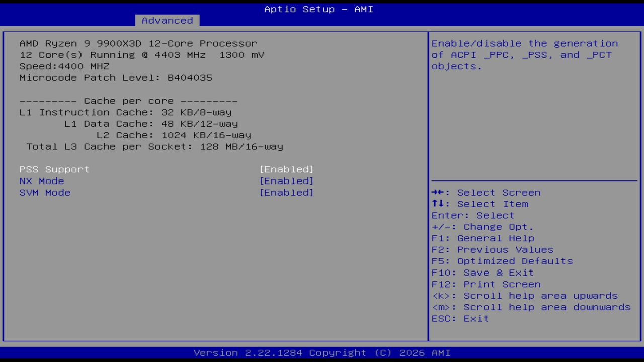The width and height of the screenshot is (644, 362).
Task: Click the ESC: Exit hint
Action: (x=460, y=320)
